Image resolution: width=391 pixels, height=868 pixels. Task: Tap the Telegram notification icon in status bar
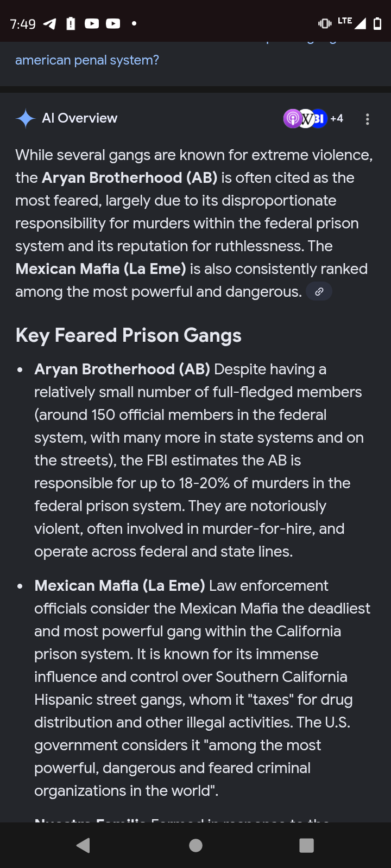(x=49, y=24)
